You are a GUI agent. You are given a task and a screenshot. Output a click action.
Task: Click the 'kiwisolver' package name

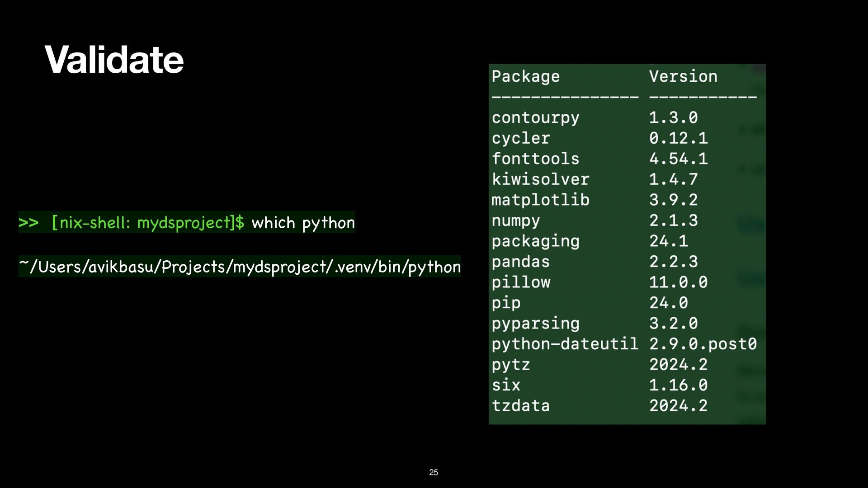pos(540,179)
